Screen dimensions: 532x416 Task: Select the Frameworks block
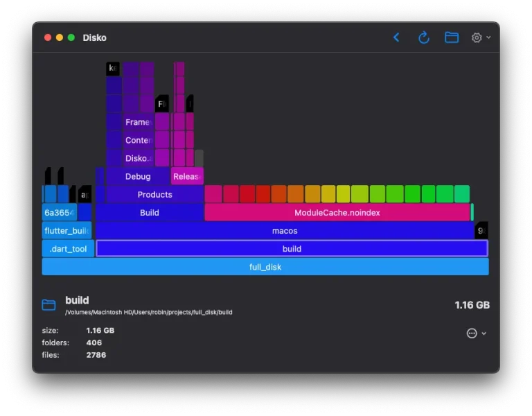[x=139, y=122]
